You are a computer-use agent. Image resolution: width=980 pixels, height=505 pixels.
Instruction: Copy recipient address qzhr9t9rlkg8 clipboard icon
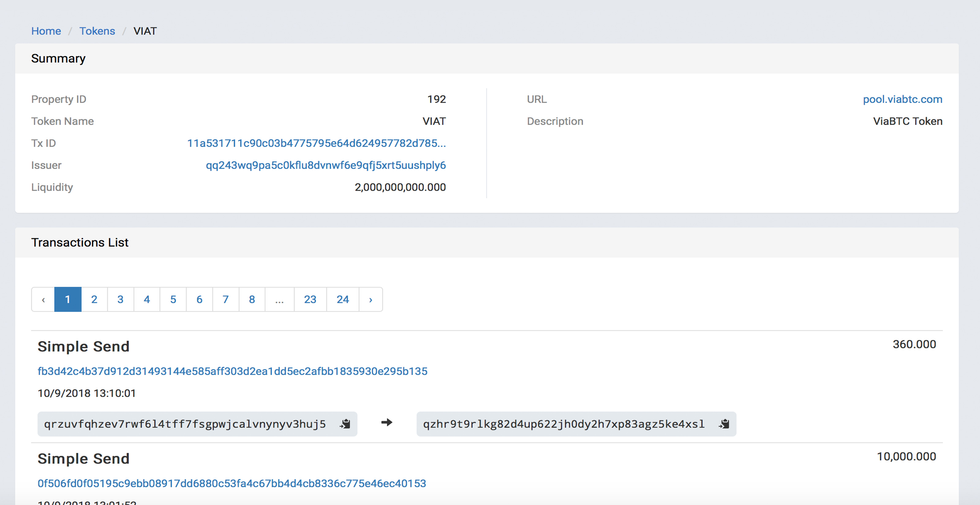[724, 424]
